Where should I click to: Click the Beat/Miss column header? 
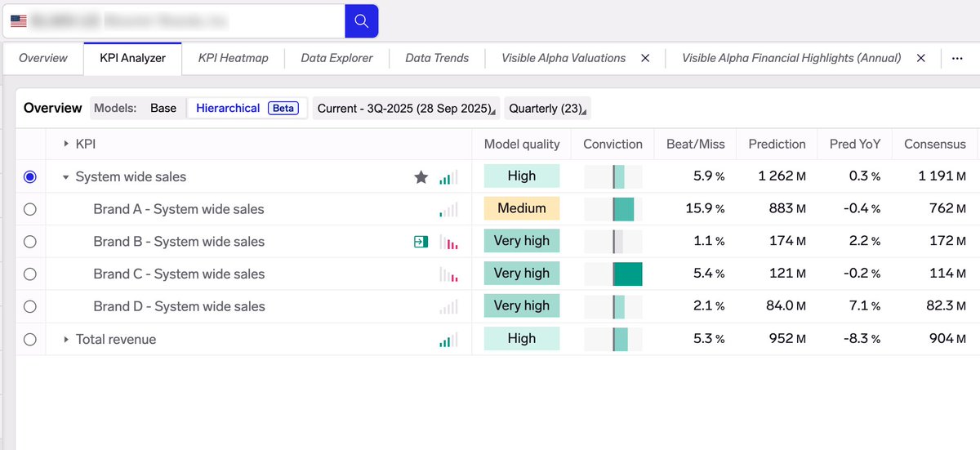(x=695, y=144)
